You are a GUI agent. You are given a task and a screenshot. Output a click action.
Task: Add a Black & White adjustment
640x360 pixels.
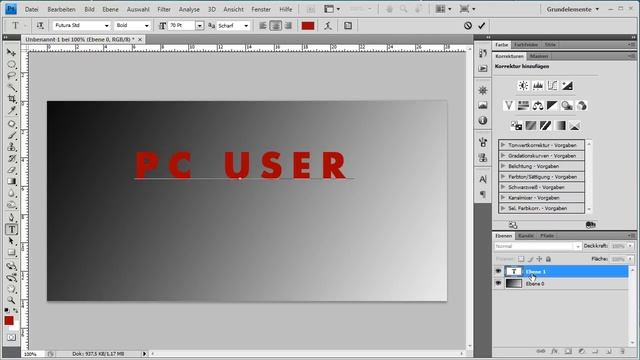pyautogui.click(x=552, y=106)
